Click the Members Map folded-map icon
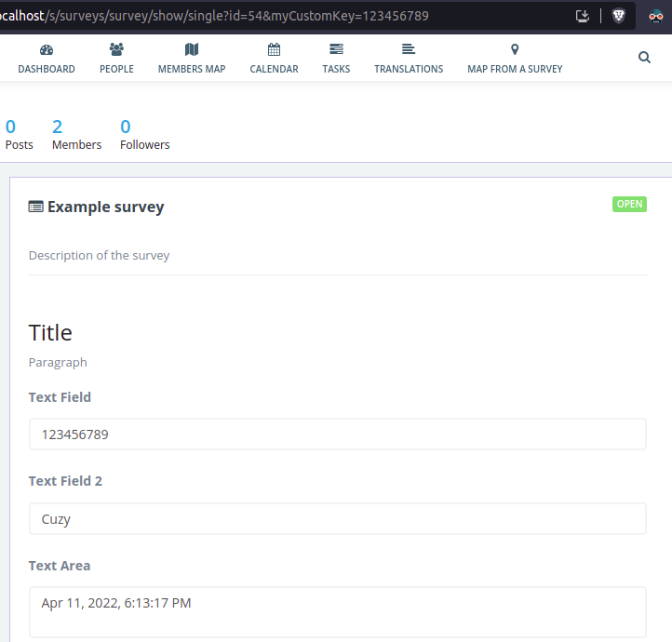 pos(192,49)
